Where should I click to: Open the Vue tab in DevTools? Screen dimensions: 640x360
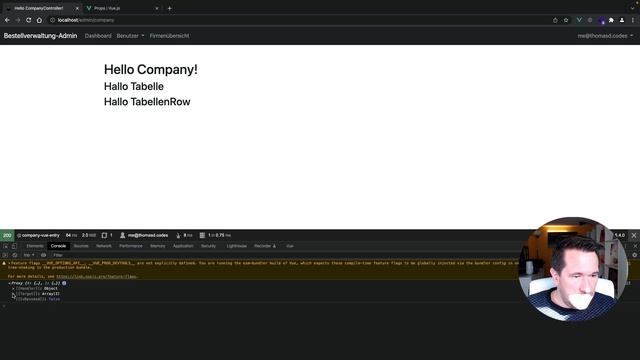(x=289, y=246)
